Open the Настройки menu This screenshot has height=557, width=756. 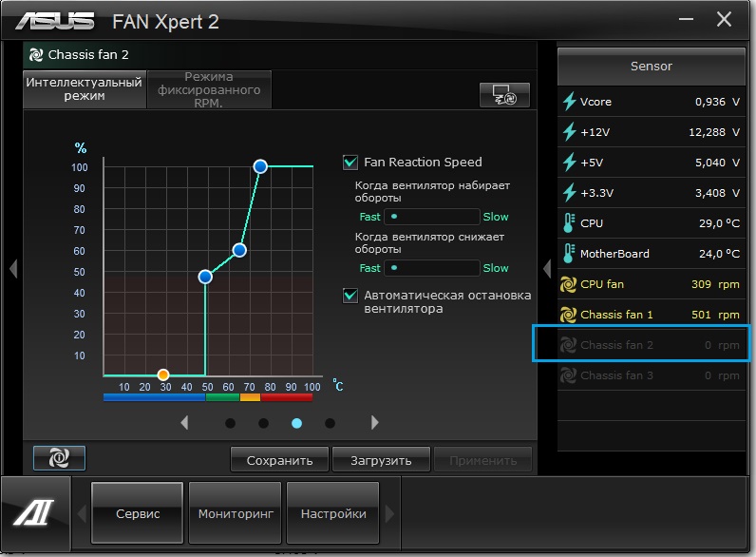click(x=333, y=513)
